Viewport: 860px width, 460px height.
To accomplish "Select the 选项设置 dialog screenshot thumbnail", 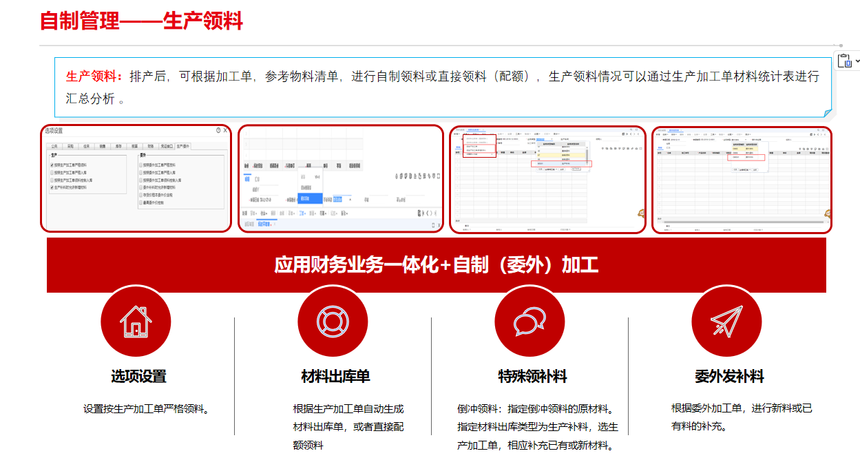I will coord(136,179).
